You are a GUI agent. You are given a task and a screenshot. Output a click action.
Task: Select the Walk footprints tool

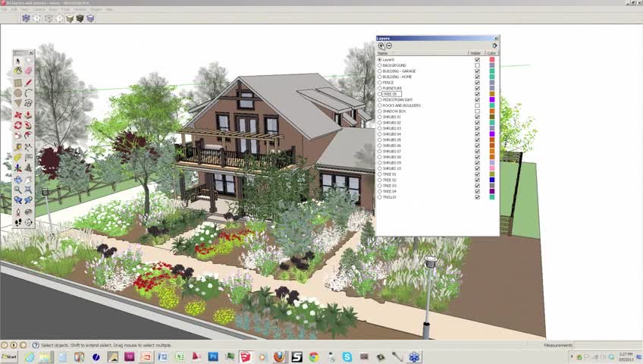click(17, 222)
